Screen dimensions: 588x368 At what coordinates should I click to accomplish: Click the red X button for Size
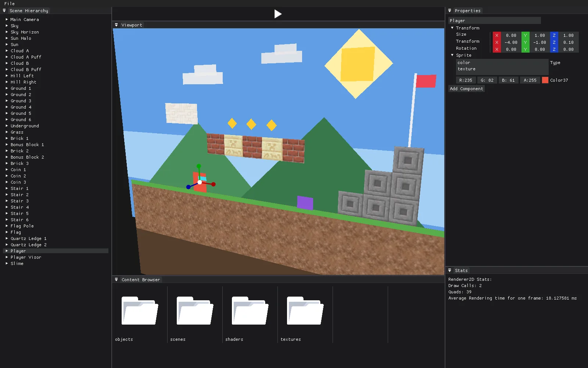[497, 35]
